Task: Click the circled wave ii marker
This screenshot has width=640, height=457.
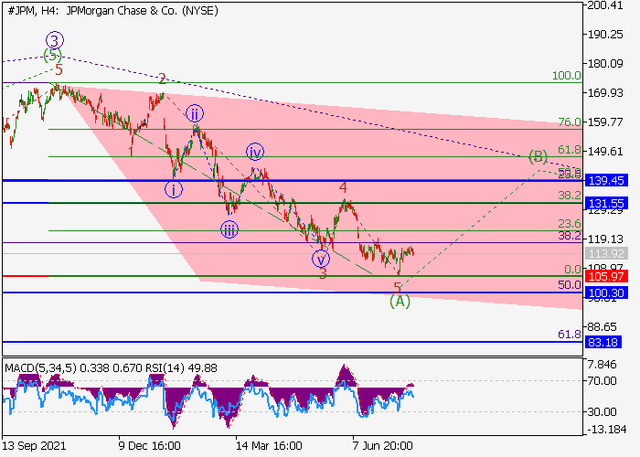Action: coord(195,113)
